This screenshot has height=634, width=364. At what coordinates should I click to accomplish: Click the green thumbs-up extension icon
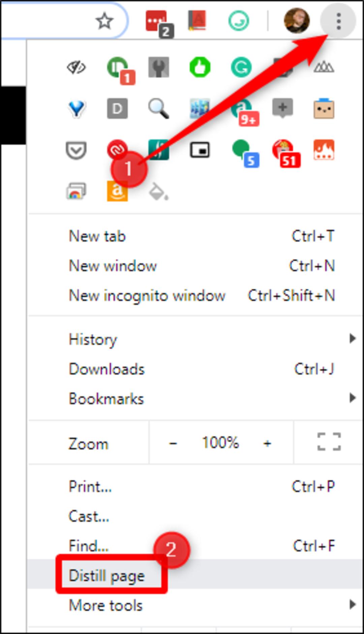tap(200, 67)
